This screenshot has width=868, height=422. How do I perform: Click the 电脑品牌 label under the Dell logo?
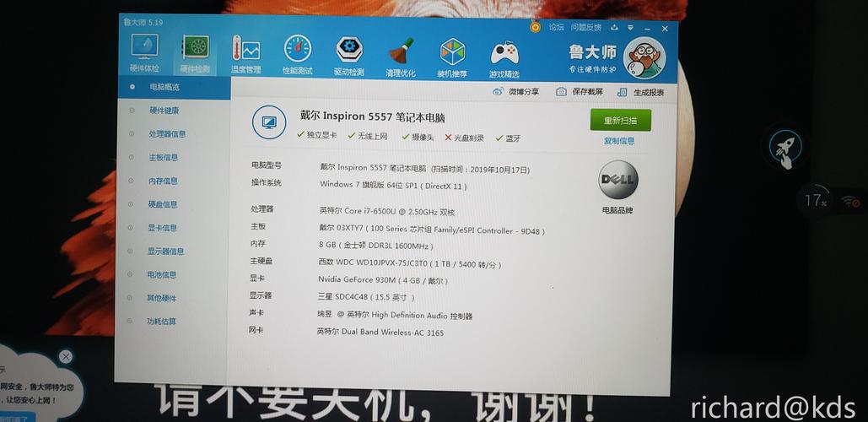coord(617,210)
